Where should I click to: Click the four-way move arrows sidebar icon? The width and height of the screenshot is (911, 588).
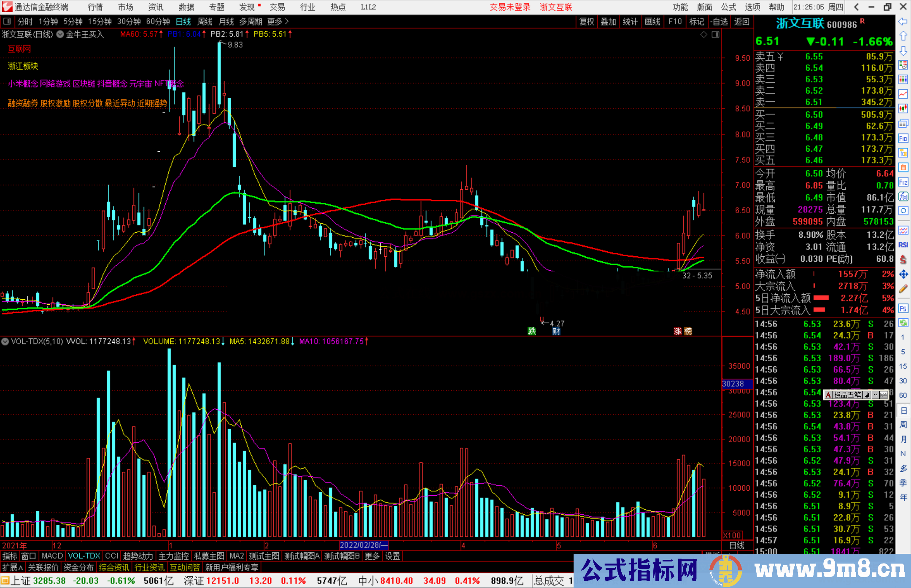coord(903,274)
